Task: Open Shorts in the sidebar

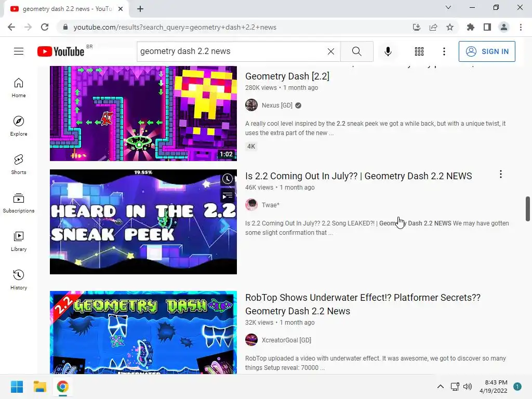Action: point(19,165)
